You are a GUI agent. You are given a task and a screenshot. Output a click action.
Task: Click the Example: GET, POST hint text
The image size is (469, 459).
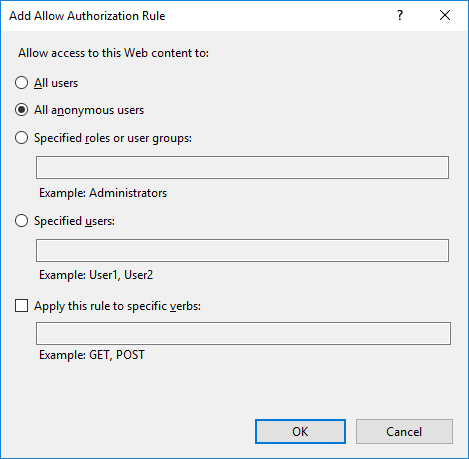click(92, 355)
